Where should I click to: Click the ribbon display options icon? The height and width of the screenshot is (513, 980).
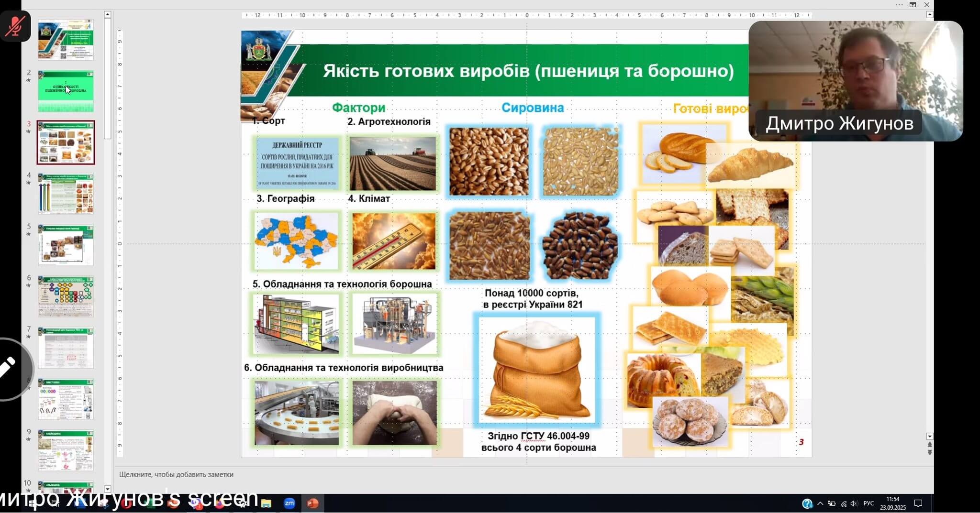point(913,5)
